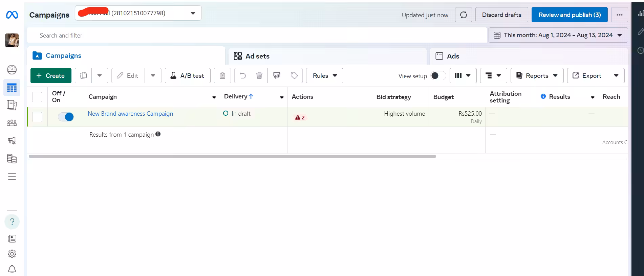Click the tag label icon
Viewport: 644px width, 276px height.
[294, 75]
